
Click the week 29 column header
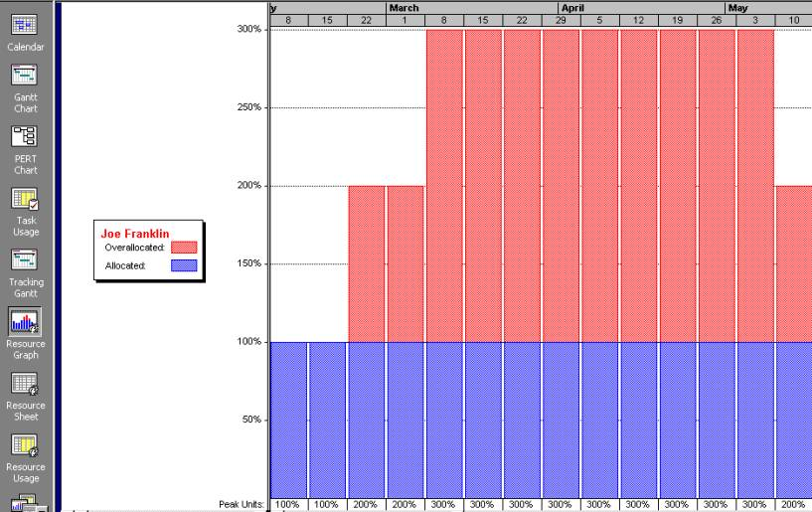point(561,20)
